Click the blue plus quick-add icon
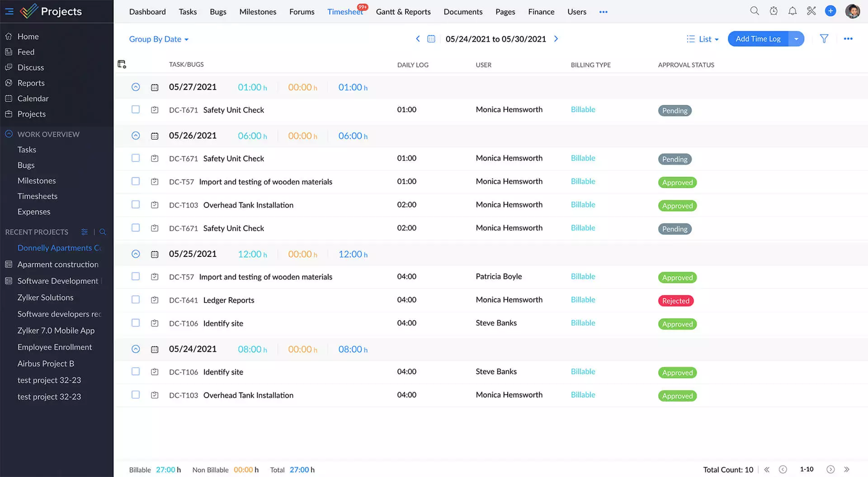The height and width of the screenshot is (477, 868). (x=830, y=11)
